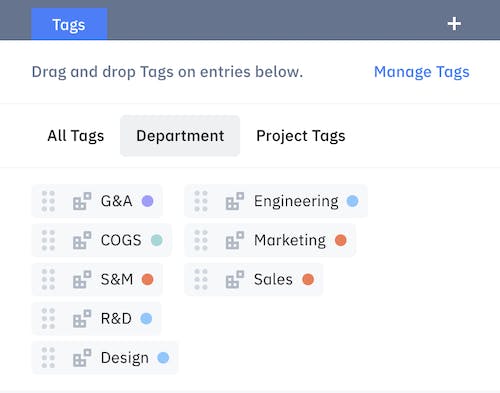Select the Design tag label
The height and width of the screenshot is (393, 500).
pyautogui.click(x=125, y=358)
